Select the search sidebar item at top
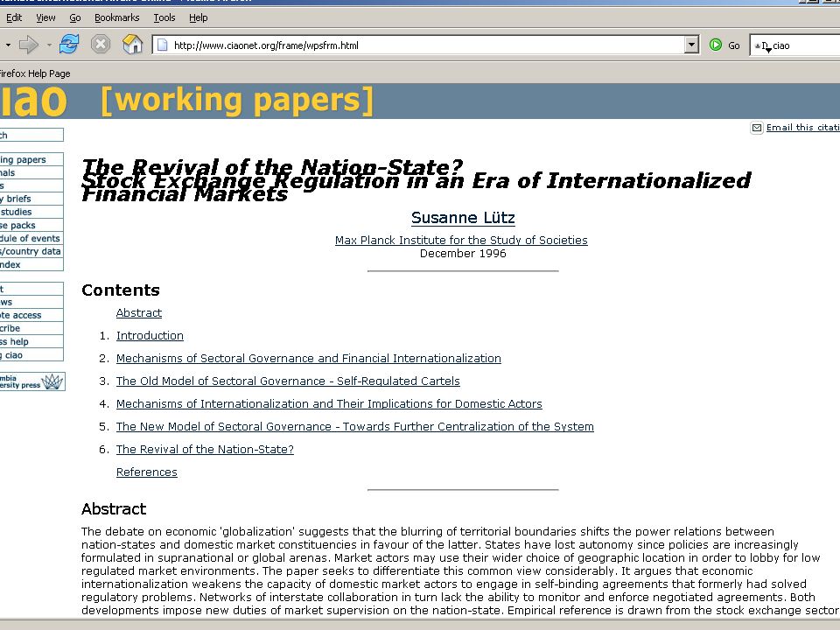Image resolution: width=840 pixels, height=630 pixels. 31,135
